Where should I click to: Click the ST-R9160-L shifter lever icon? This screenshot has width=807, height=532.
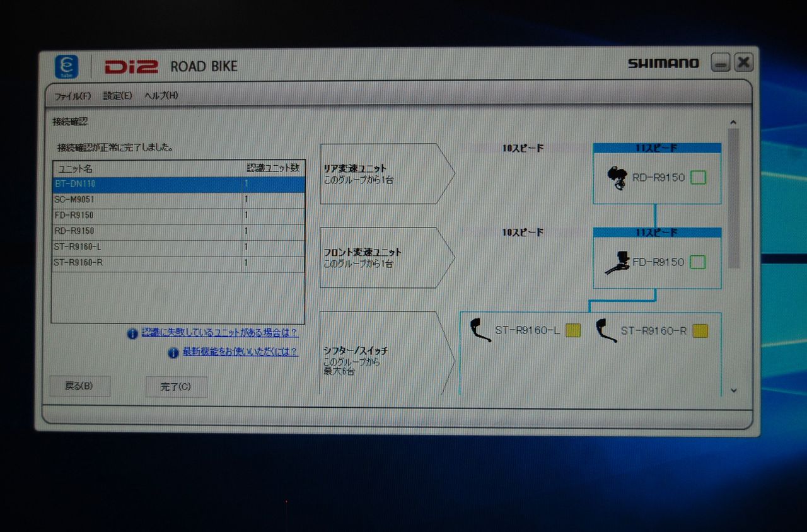(480, 330)
